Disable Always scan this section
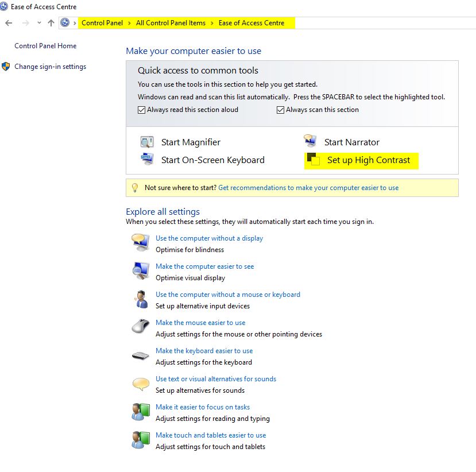476x472 pixels. 280,109
